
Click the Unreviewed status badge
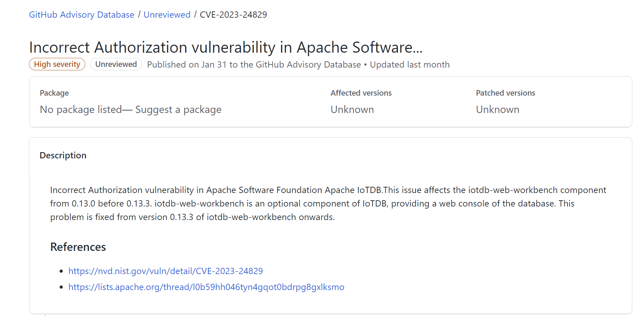116,64
